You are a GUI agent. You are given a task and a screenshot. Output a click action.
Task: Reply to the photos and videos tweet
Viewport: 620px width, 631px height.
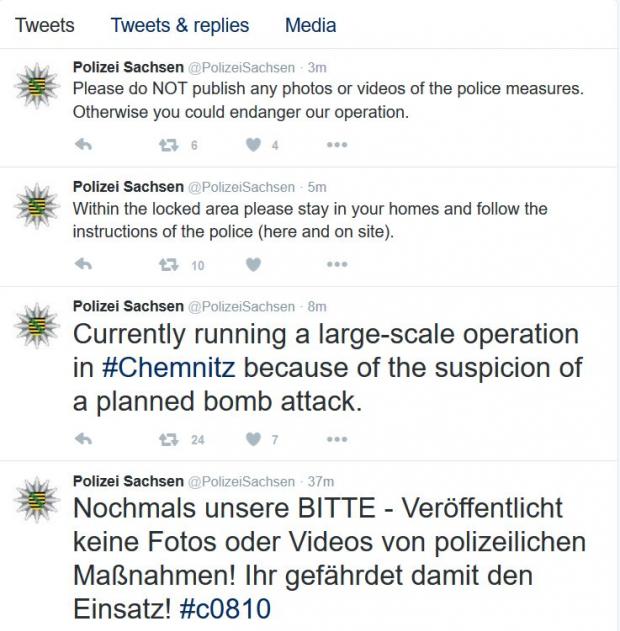point(84,145)
